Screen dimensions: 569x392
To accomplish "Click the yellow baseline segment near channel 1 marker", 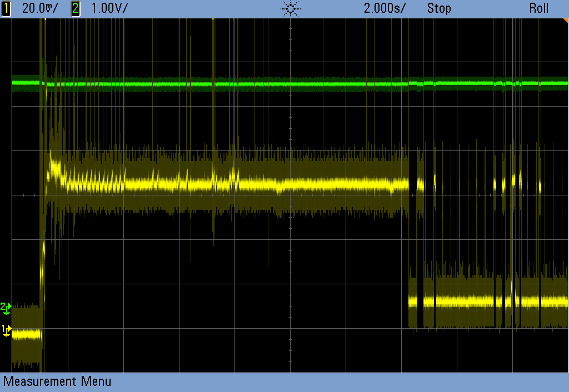I will pyautogui.click(x=26, y=334).
